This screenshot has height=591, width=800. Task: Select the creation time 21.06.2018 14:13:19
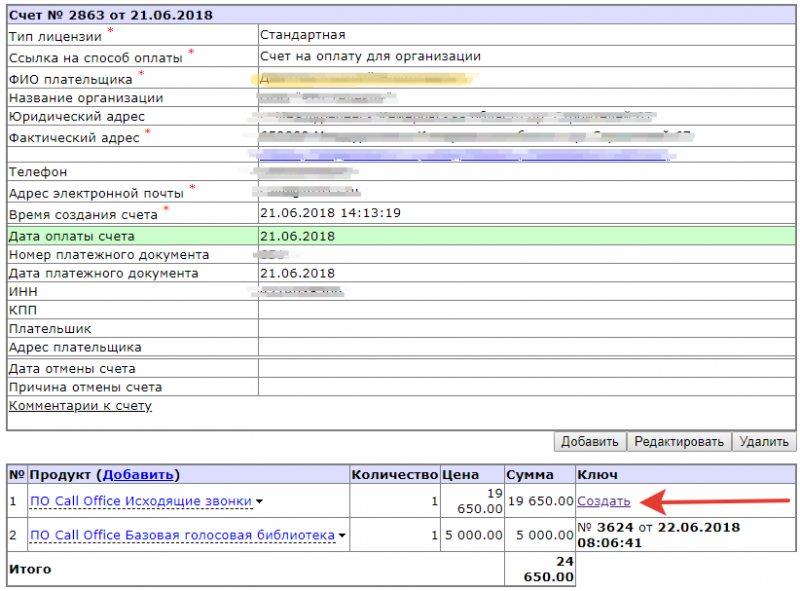(x=331, y=213)
